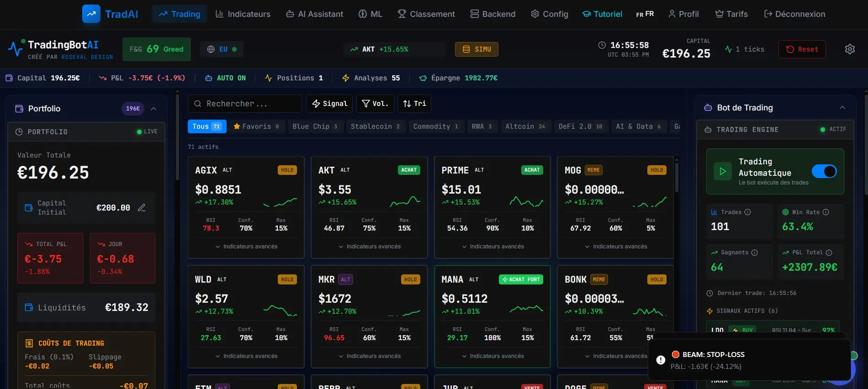Expand Indicateurs avancés on MOG card
868x389 pixels.
(x=616, y=247)
